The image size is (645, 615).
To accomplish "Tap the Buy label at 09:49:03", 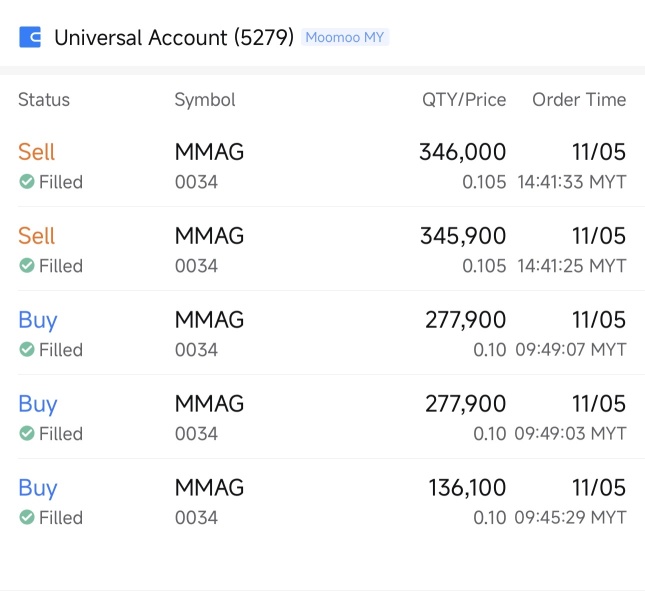I will (38, 404).
